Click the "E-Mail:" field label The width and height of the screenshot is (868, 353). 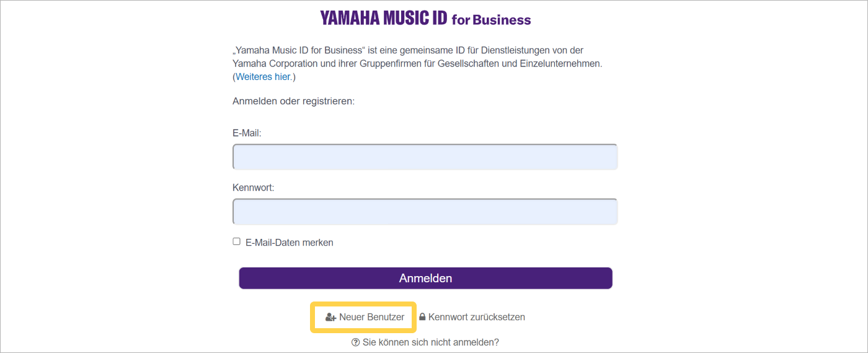(x=247, y=133)
